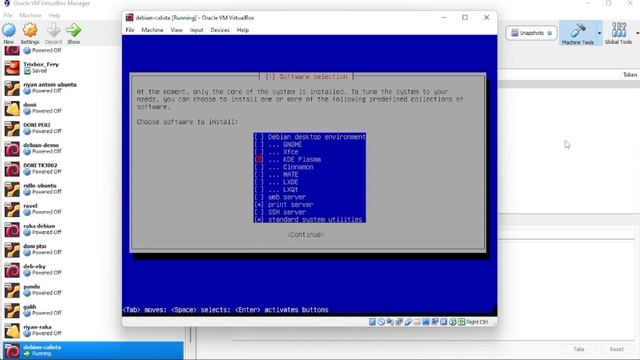
Task: Open Machine menu in VM window
Action: pos(152,30)
